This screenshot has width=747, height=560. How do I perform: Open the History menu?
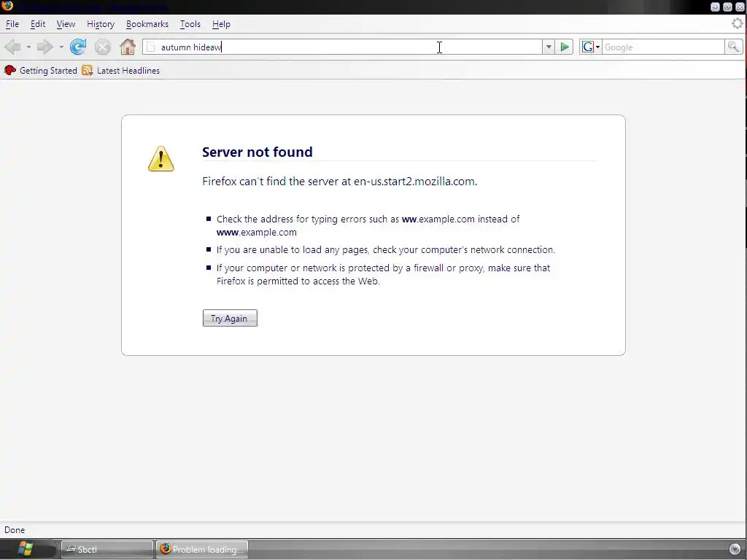[101, 24]
